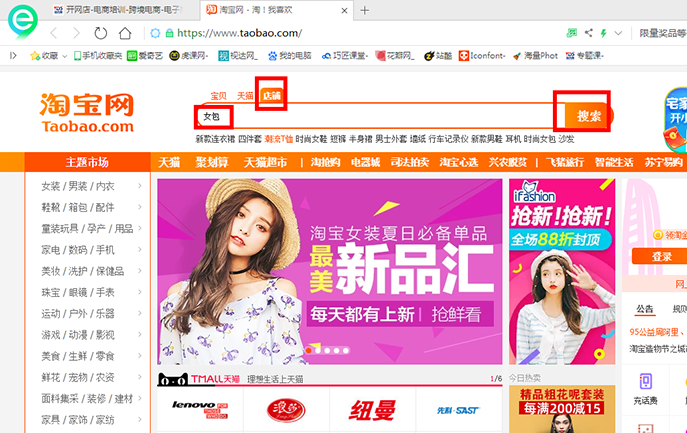Select the 店铺 search type tab
Viewport: 687px width, 433px height.
271,96
